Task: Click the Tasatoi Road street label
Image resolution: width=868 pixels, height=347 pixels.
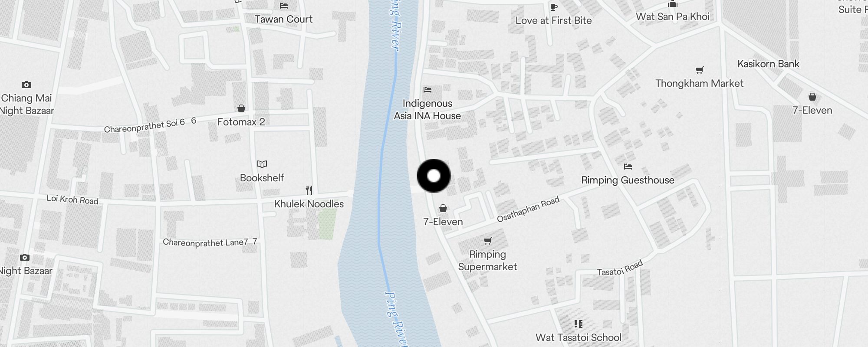Action: coord(620,268)
